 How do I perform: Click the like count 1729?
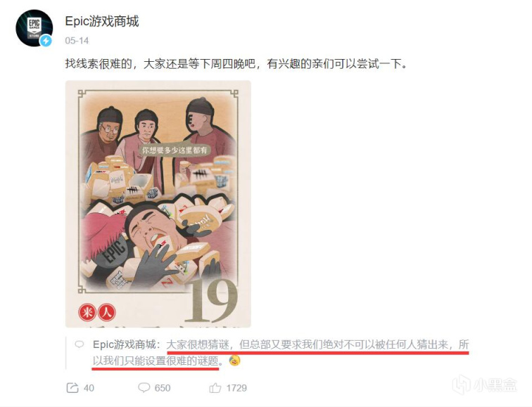(236, 388)
